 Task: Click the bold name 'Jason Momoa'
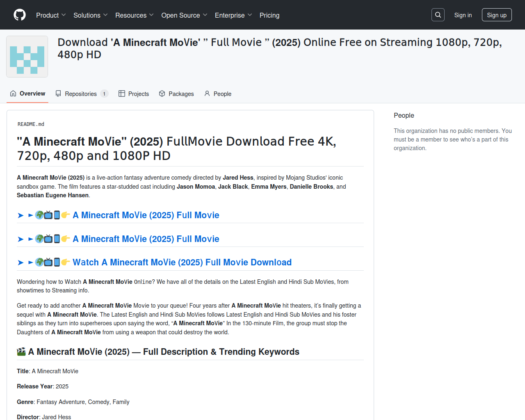tap(196, 187)
